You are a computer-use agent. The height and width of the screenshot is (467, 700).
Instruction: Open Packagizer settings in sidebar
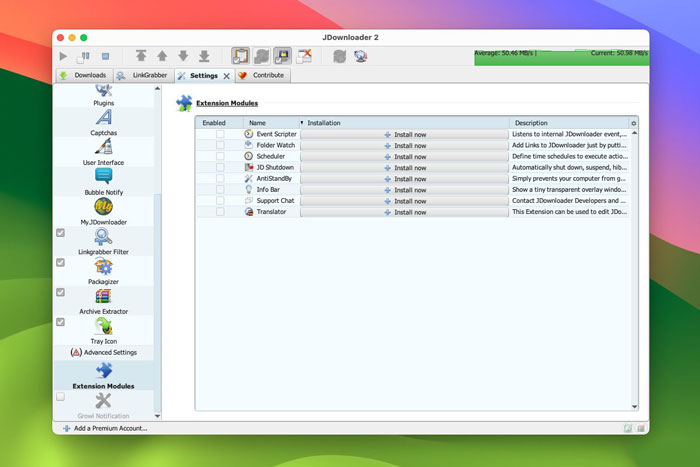(x=104, y=271)
